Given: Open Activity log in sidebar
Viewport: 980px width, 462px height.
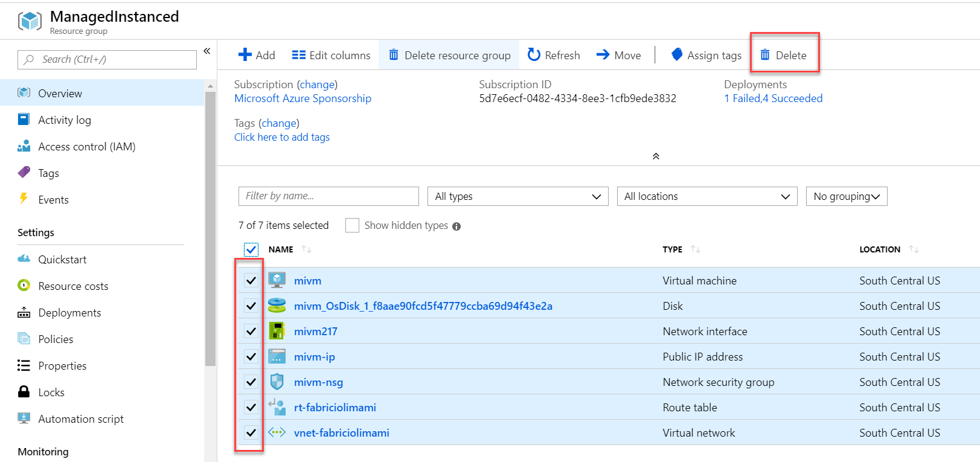Looking at the screenshot, I should 64,120.
